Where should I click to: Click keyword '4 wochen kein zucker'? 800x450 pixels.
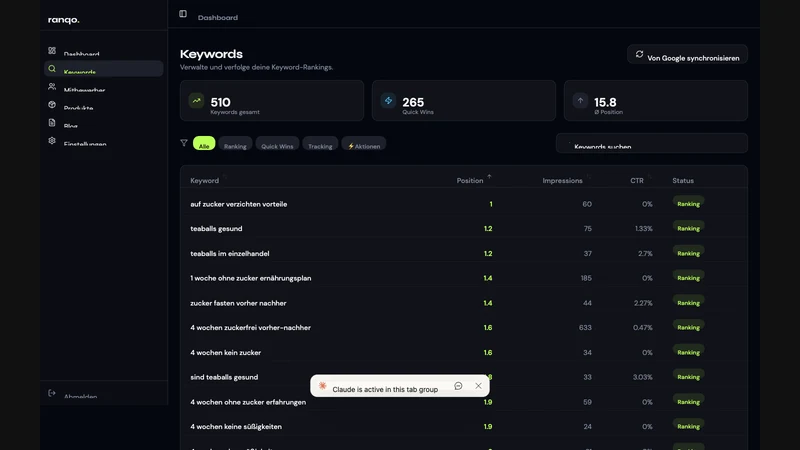point(226,353)
